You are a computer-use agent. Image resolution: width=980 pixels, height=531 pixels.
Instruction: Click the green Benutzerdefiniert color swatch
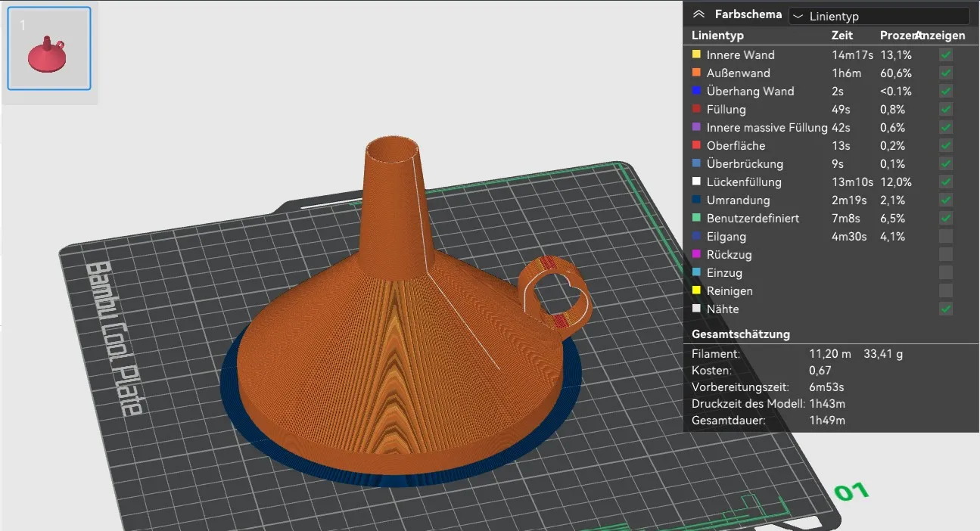pos(696,218)
